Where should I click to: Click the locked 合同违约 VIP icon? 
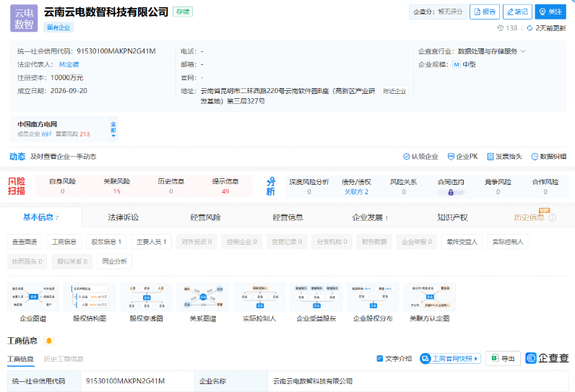click(451, 192)
